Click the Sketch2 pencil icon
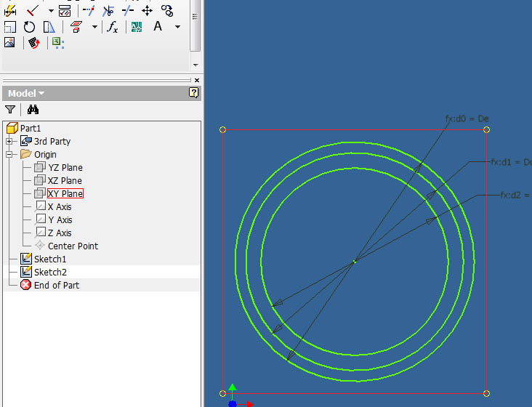This screenshot has height=407, width=532. 26,272
